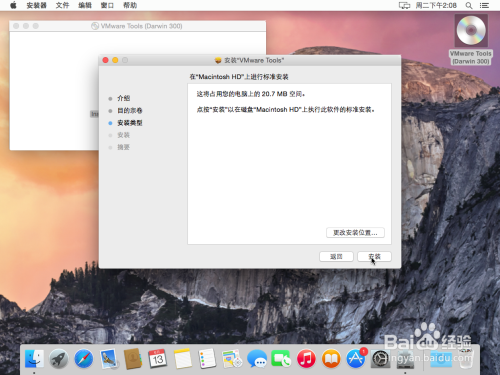Click the 摘要 step in sidebar

point(123,147)
